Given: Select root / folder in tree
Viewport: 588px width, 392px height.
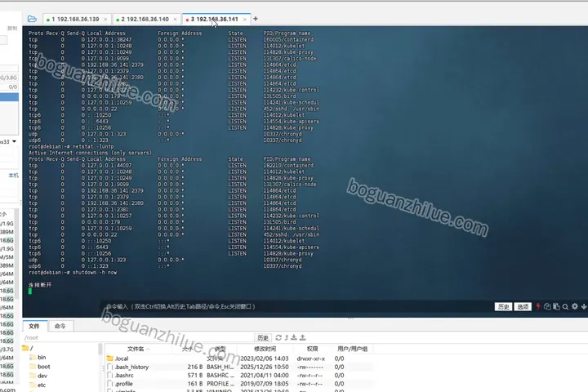Looking at the screenshot, I should coord(28,348).
